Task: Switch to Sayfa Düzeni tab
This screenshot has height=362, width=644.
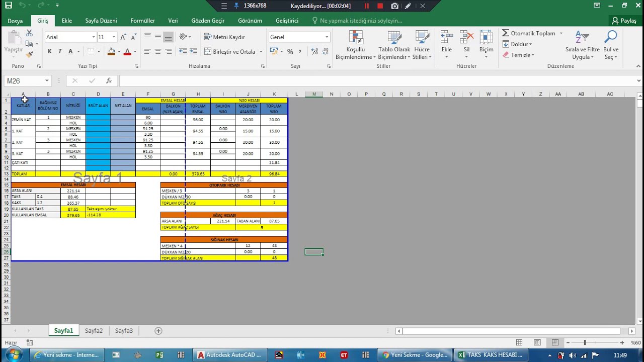Action: point(101,21)
